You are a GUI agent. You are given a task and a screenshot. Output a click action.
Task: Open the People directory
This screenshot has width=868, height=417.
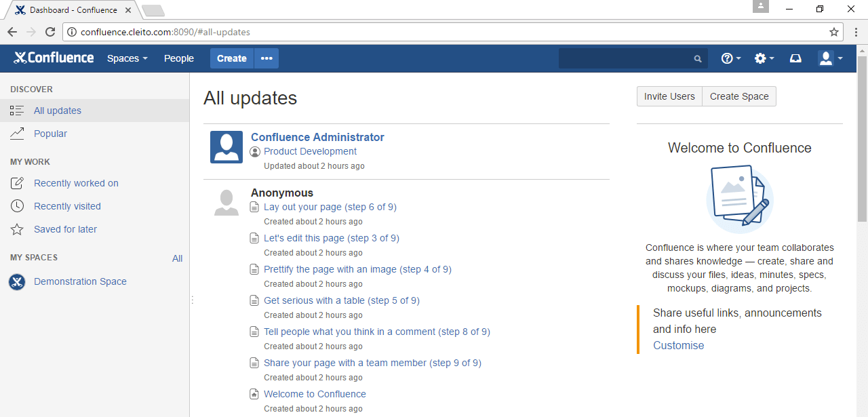179,58
